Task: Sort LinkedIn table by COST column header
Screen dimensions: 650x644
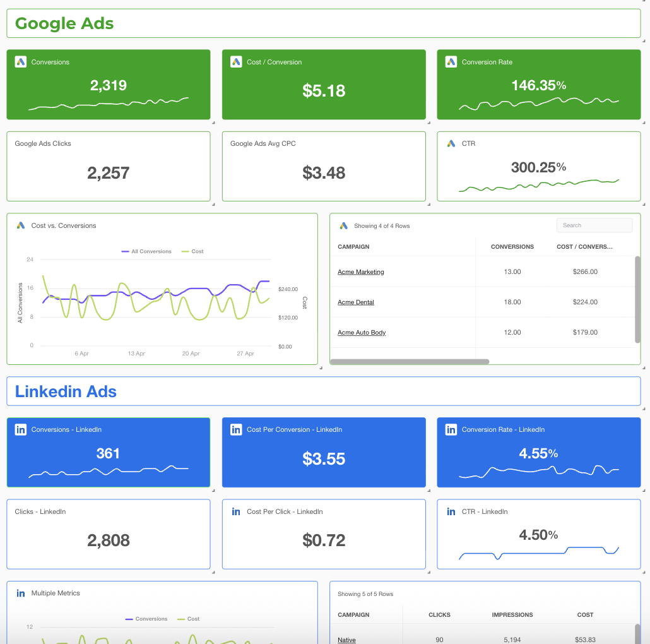Action: pos(585,615)
